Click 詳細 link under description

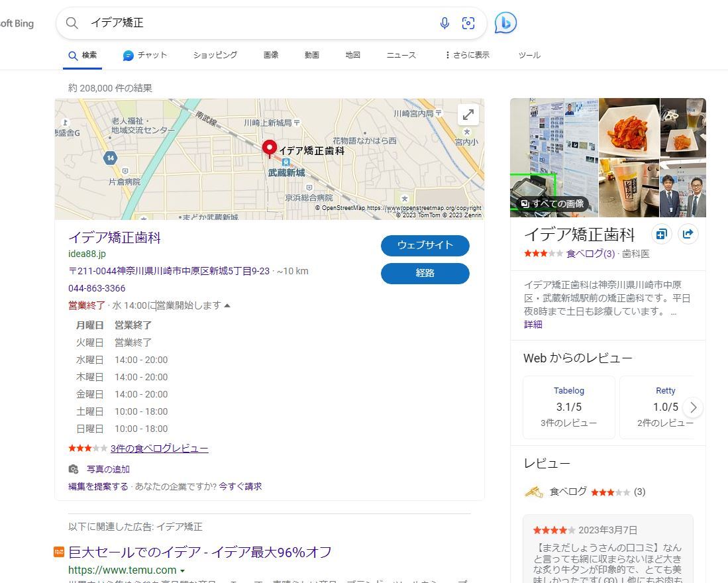(x=533, y=325)
